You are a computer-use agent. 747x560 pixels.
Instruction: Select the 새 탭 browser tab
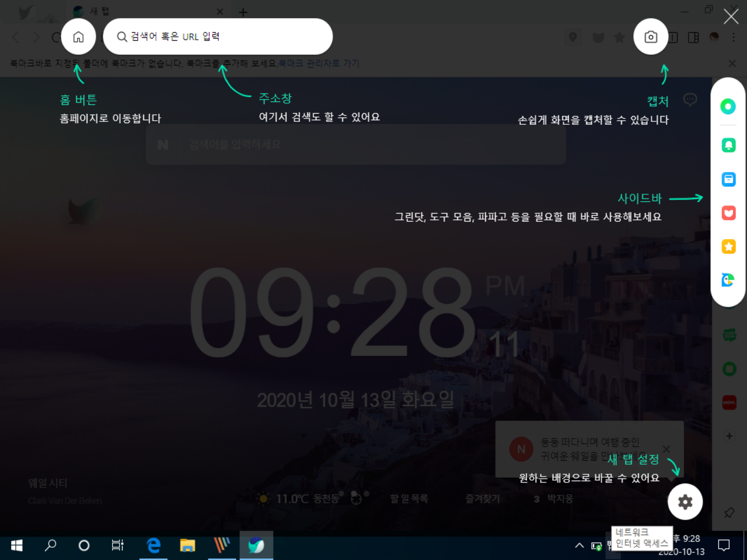pyautogui.click(x=149, y=12)
